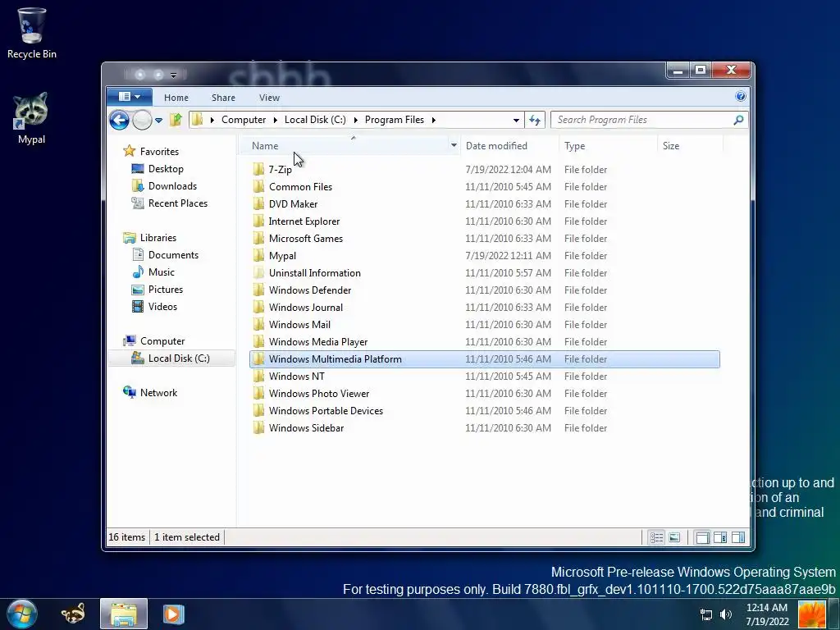Open the Name column filter dropdown arrow
The width and height of the screenshot is (840, 630).
pyautogui.click(x=454, y=146)
